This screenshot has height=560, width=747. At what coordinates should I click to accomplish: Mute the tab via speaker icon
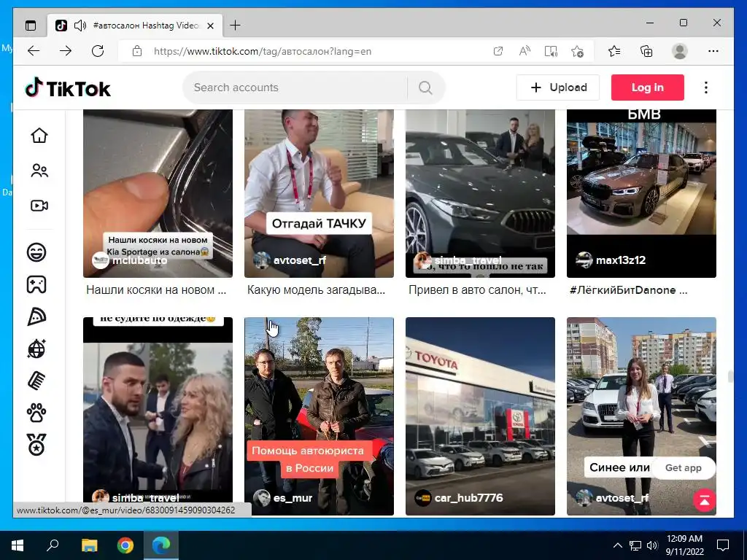[80, 26]
